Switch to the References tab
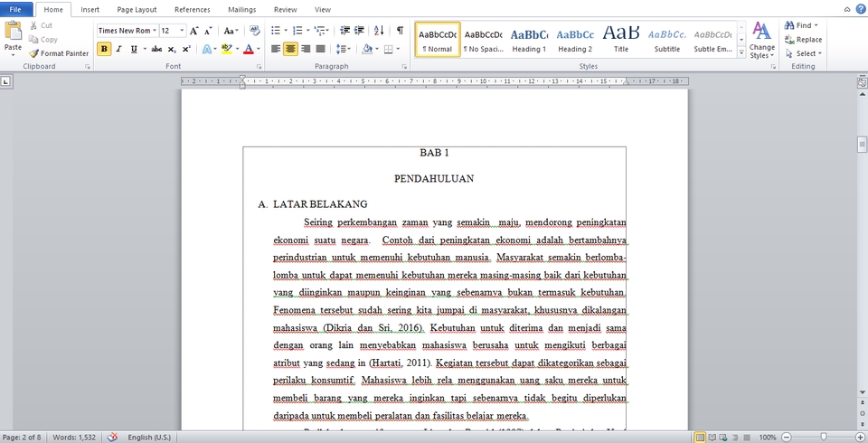This screenshot has width=868, height=443. (x=192, y=9)
